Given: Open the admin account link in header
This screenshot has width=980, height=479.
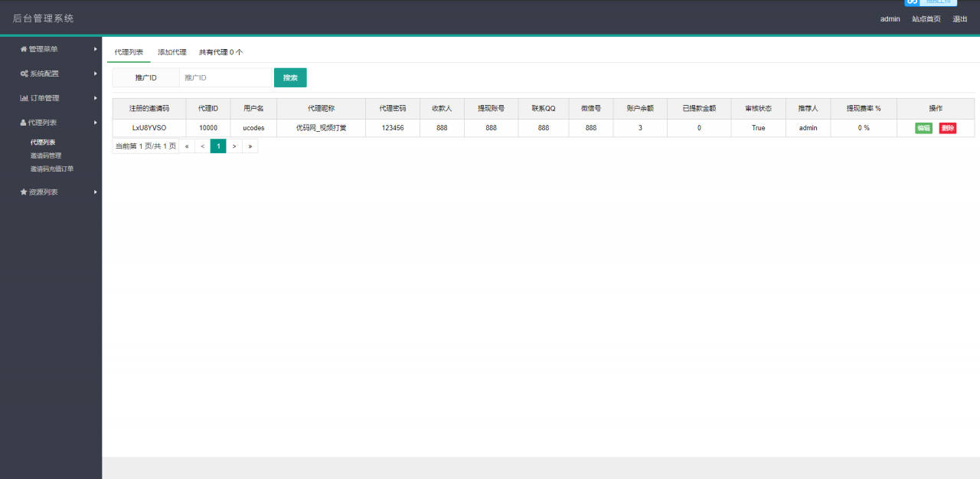Looking at the screenshot, I should 890,19.
